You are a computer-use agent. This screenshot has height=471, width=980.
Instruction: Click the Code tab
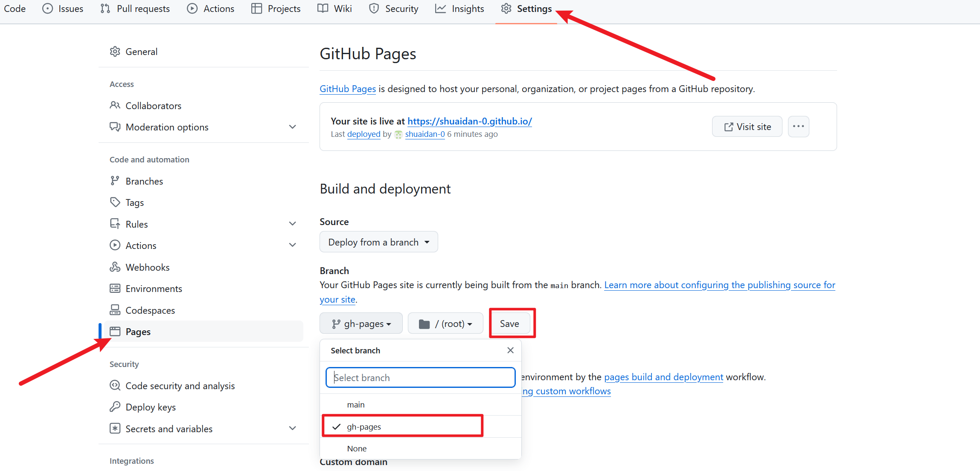click(x=15, y=9)
